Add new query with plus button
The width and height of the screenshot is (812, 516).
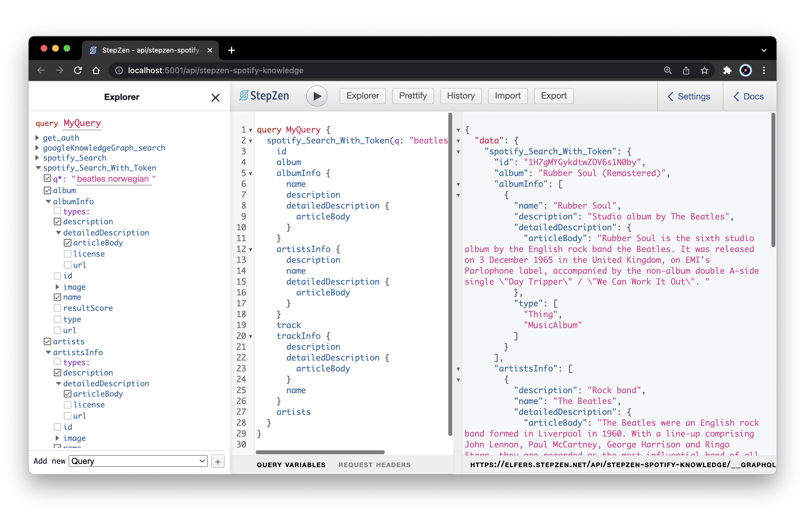[x=218, y=461]
